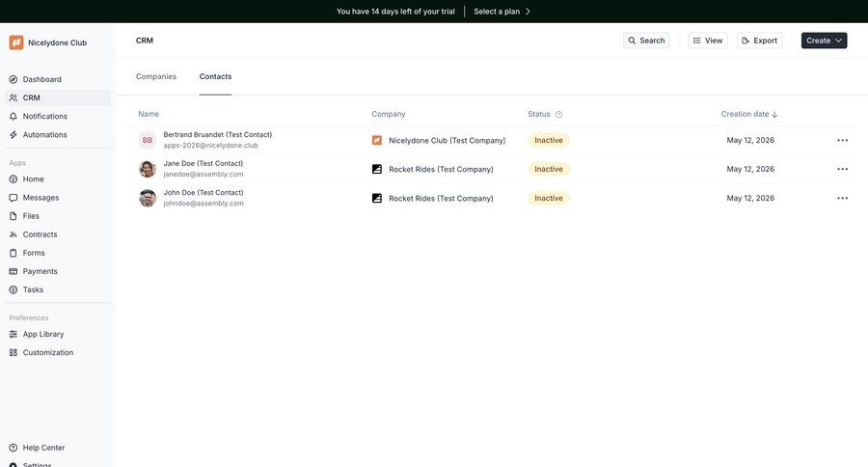Click John Doe's avatar photo
This screenshot has width=868, height=467.
pos(148,198)
